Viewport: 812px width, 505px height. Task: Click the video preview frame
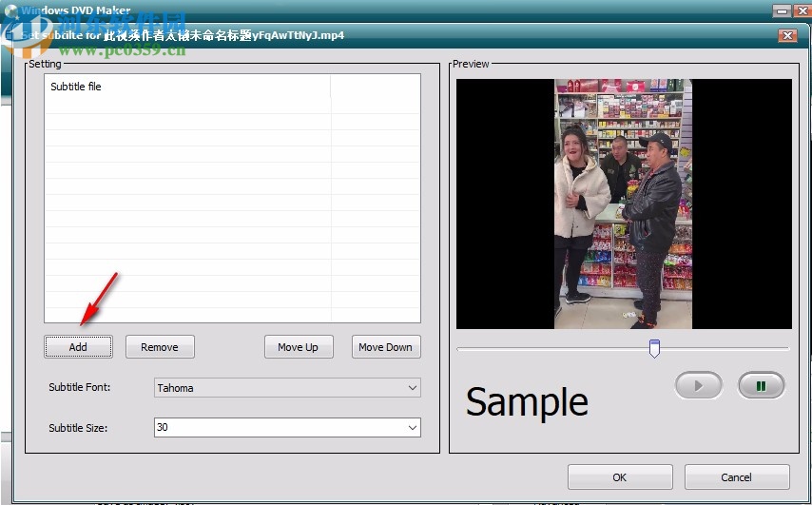click(624, 204)
